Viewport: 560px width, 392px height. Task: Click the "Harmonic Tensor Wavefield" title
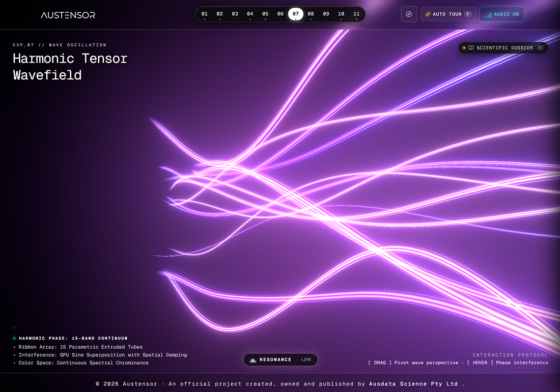[x=70, y=67]
